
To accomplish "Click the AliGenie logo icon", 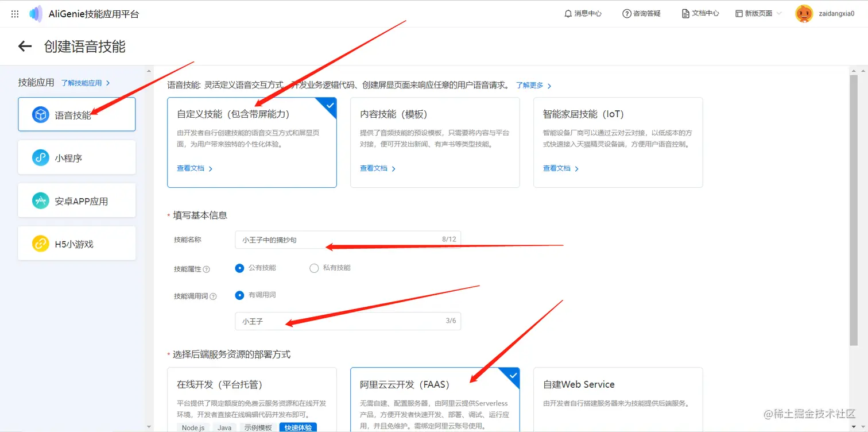I will (36, 14).
